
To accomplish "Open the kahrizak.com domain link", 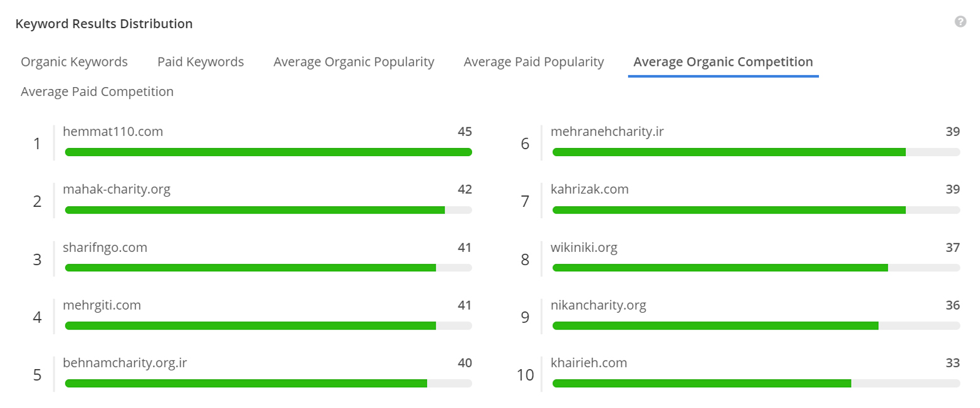I will [589, 189].
